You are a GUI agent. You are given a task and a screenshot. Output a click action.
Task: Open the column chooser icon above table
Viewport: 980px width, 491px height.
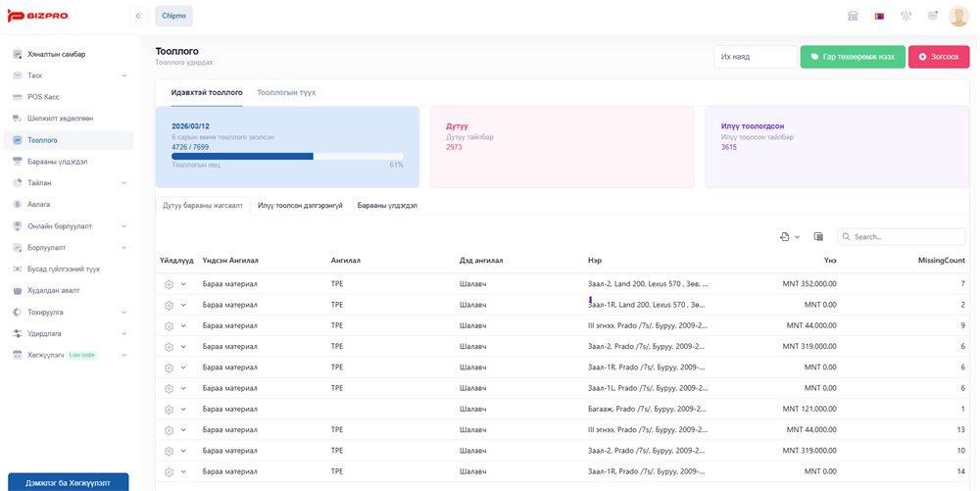[818, 237]
